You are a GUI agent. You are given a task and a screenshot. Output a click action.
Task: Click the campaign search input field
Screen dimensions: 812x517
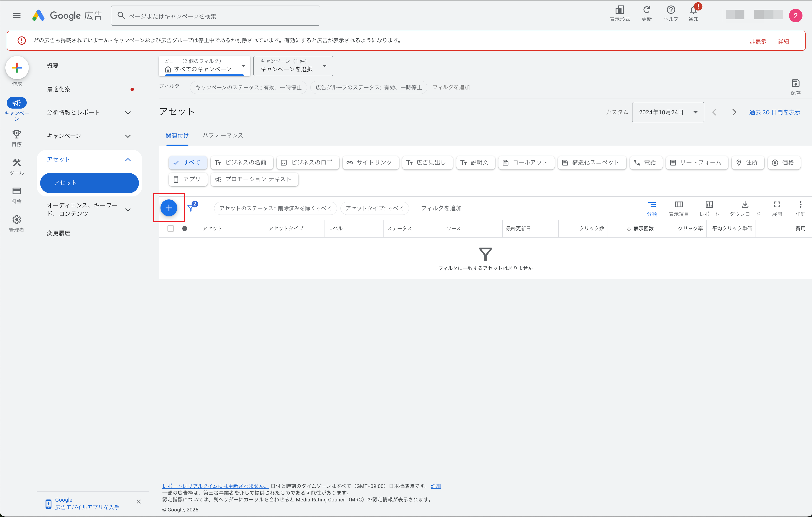216,16
